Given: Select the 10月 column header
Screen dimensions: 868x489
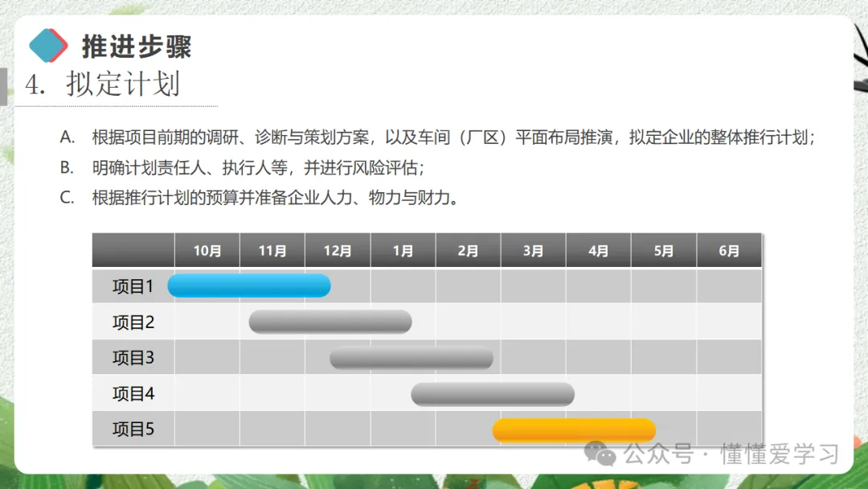Looking at the screenshot, I should click(x=207, y=250).
